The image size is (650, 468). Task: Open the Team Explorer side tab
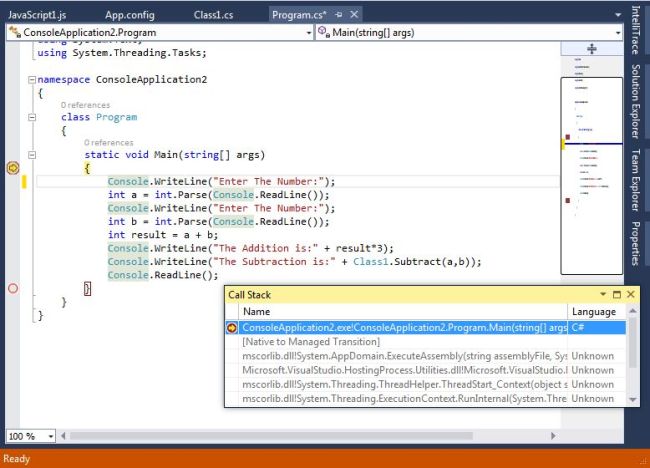(635, 180)
